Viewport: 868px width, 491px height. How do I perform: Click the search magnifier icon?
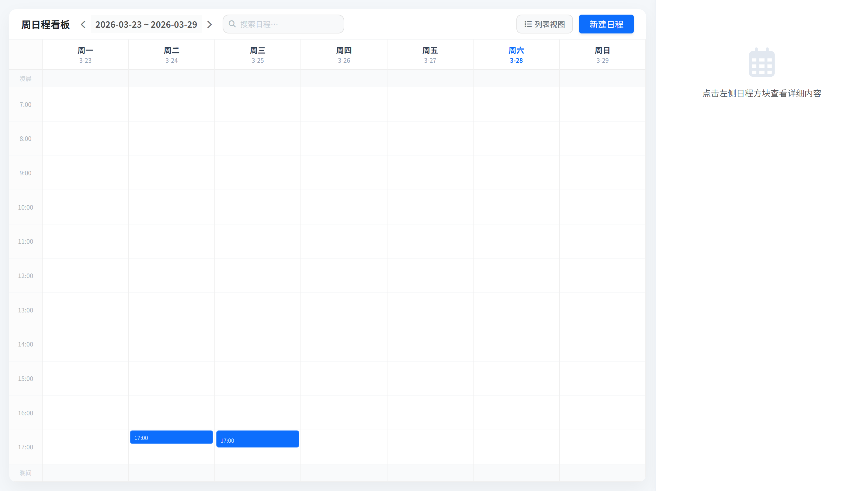pos(232,24)
